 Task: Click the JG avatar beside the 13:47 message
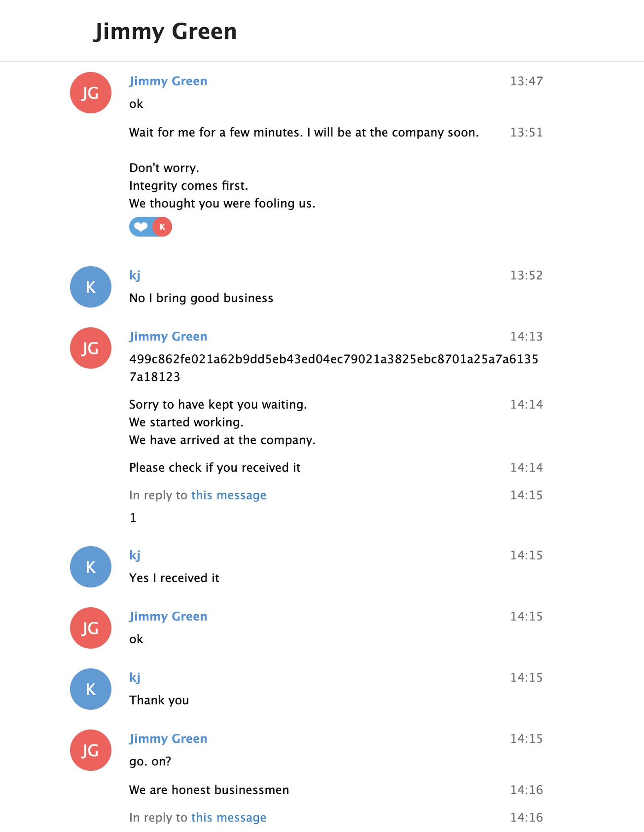pos(91,93)
